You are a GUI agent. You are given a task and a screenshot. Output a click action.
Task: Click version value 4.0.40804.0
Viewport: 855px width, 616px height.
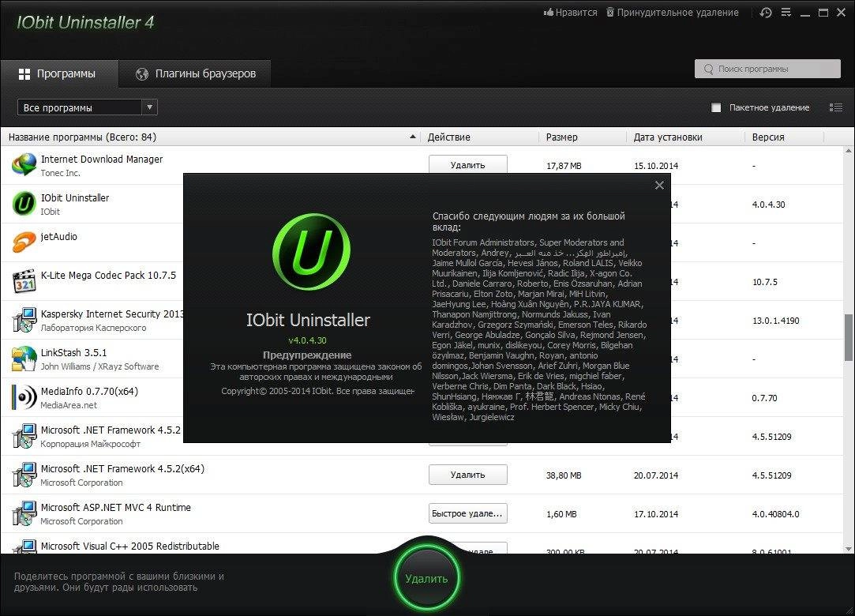(775, 514)
